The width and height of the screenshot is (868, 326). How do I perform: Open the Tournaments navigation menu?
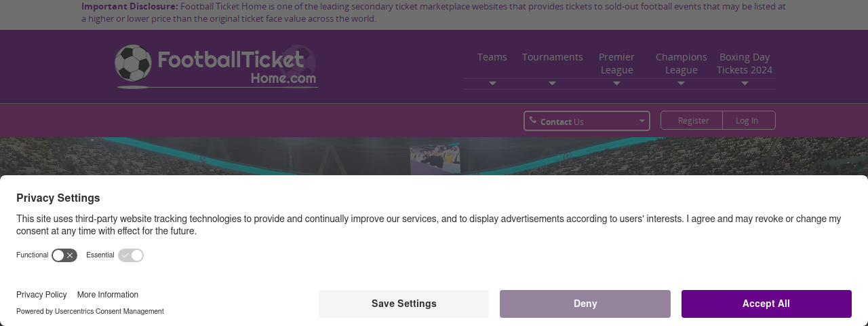point(553,57)
